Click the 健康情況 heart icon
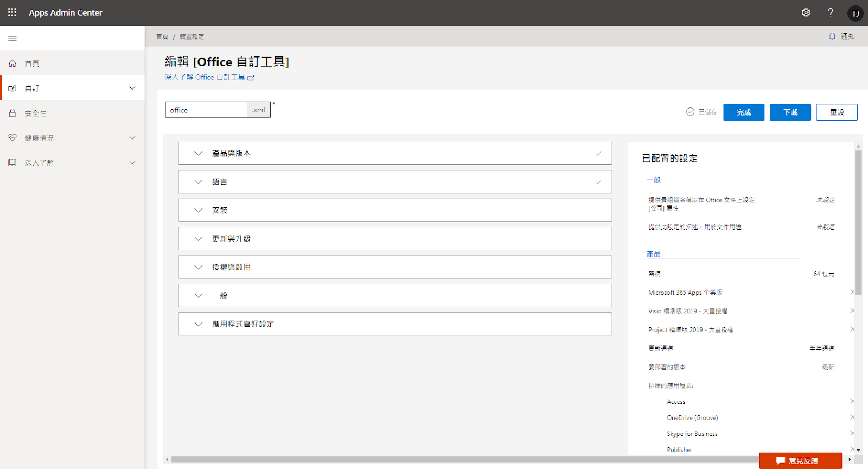 (x=12, y=138)
